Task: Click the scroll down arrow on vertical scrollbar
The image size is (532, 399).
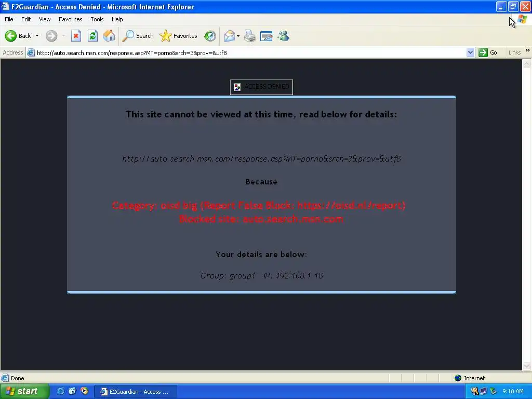Action: (527, 366)
